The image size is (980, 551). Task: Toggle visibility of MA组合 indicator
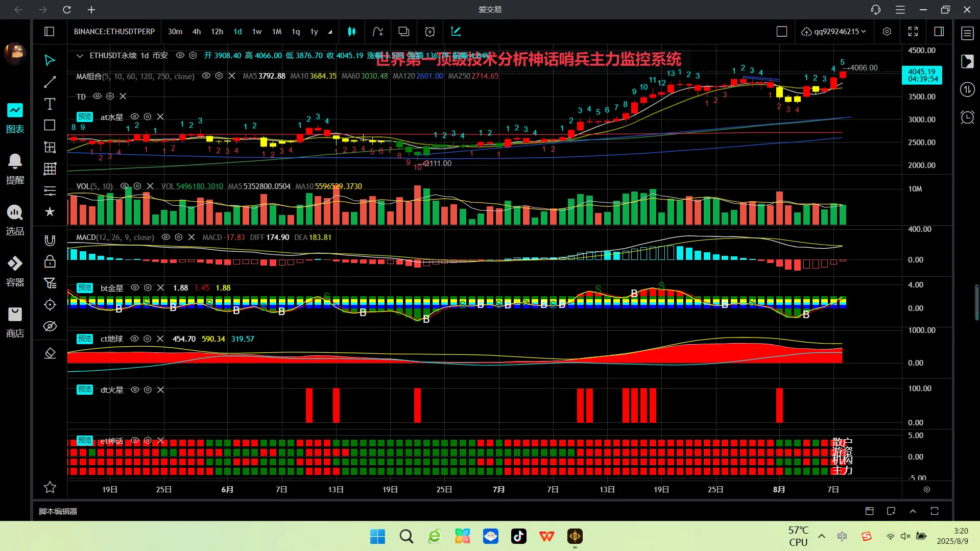pos(206,76)
